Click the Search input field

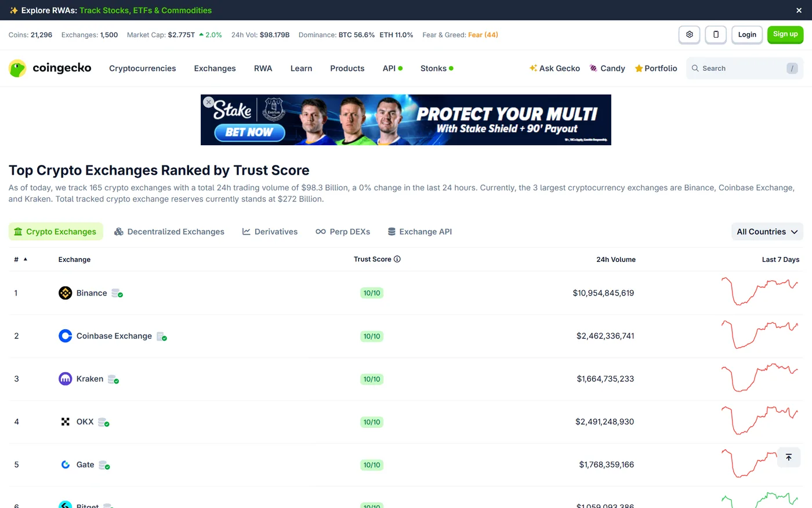pyautogui.click(x=745, y=68)
